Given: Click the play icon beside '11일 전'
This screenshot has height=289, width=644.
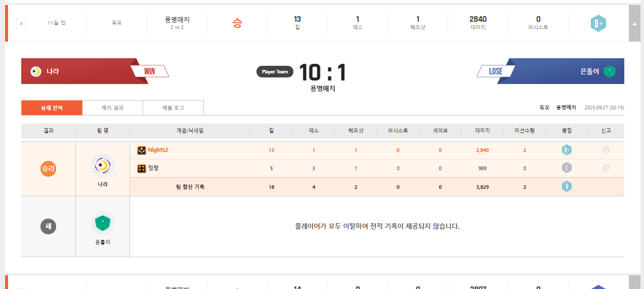Looking at the screenshot, I should click(x=21, y=23).
